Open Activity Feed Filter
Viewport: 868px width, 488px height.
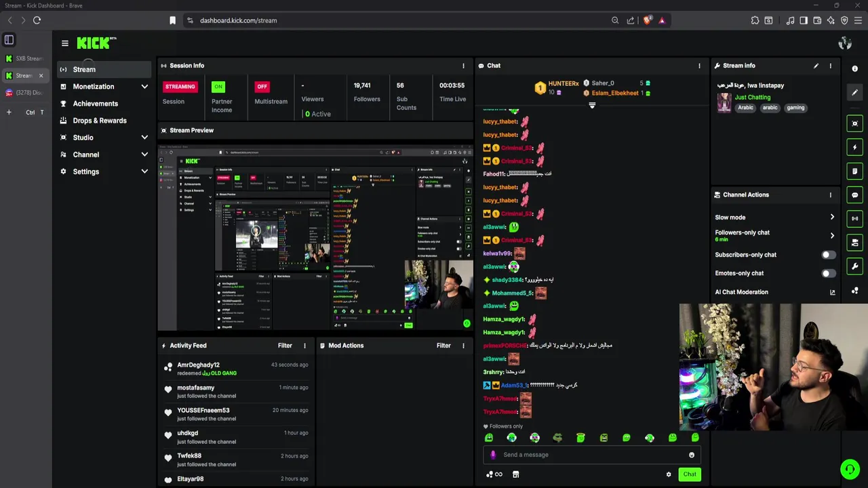pos(285,346)
